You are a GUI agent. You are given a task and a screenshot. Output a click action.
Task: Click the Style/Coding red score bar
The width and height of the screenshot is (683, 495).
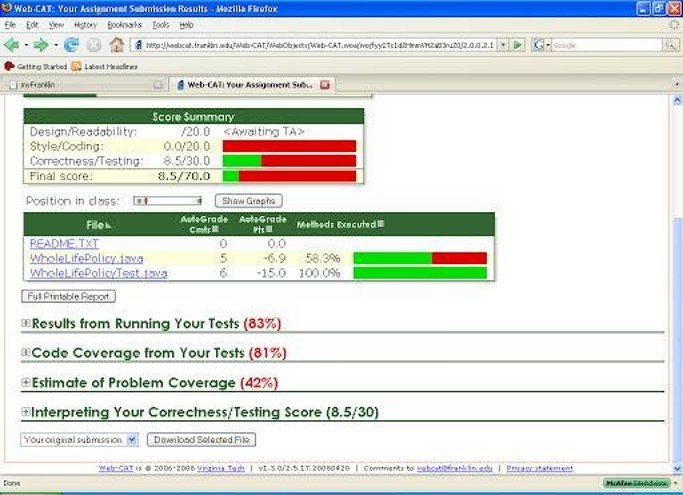tap(289, 146)
